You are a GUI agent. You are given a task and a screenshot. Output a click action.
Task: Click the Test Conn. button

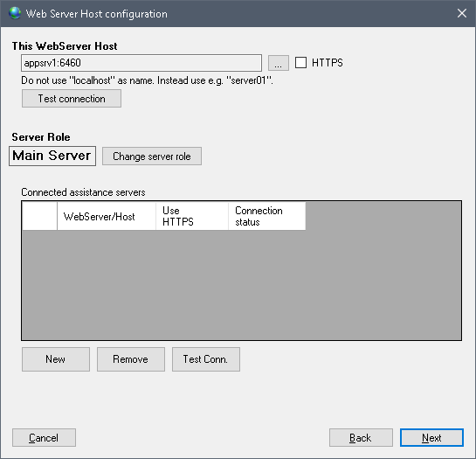coord(206,359)
